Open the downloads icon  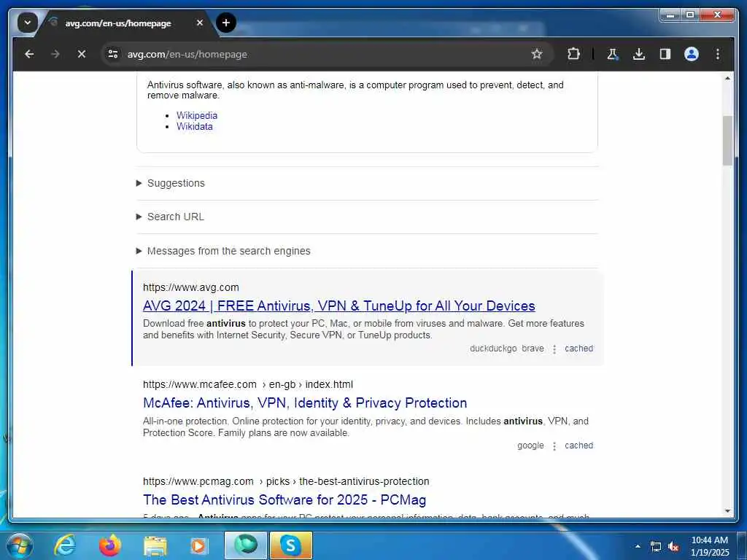(639, 54)
